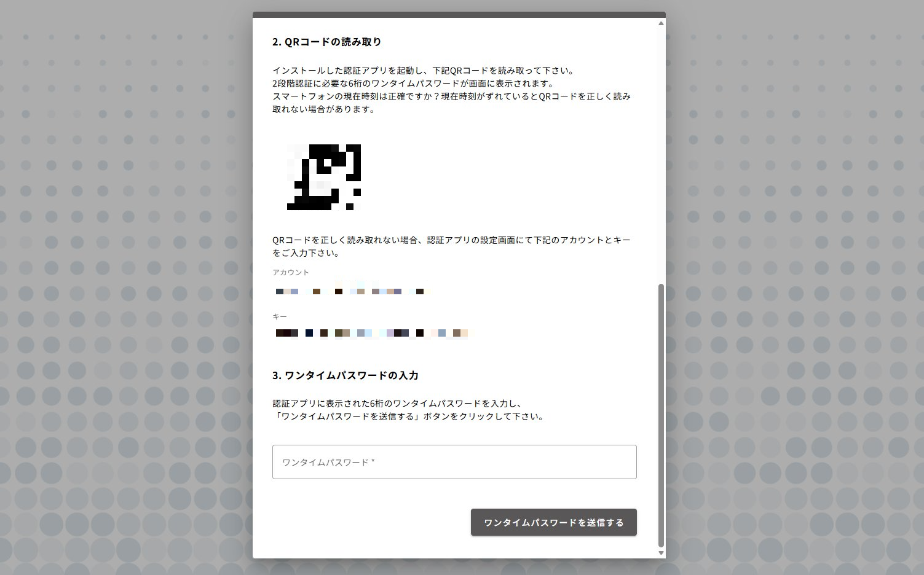This screenshot has width=924, height=575.
Task: Click the heading 2. QRコードの読み取り
Action: point(327,42)
